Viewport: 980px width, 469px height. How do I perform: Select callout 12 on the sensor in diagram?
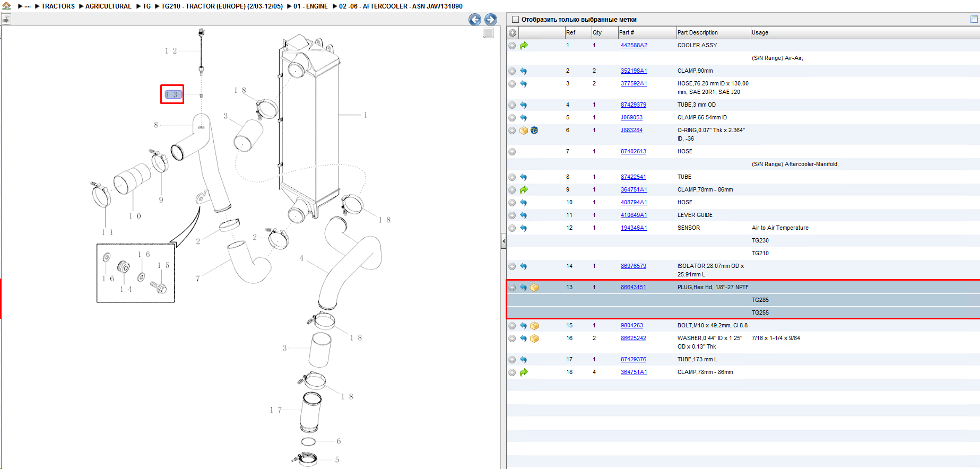(171, 51)
